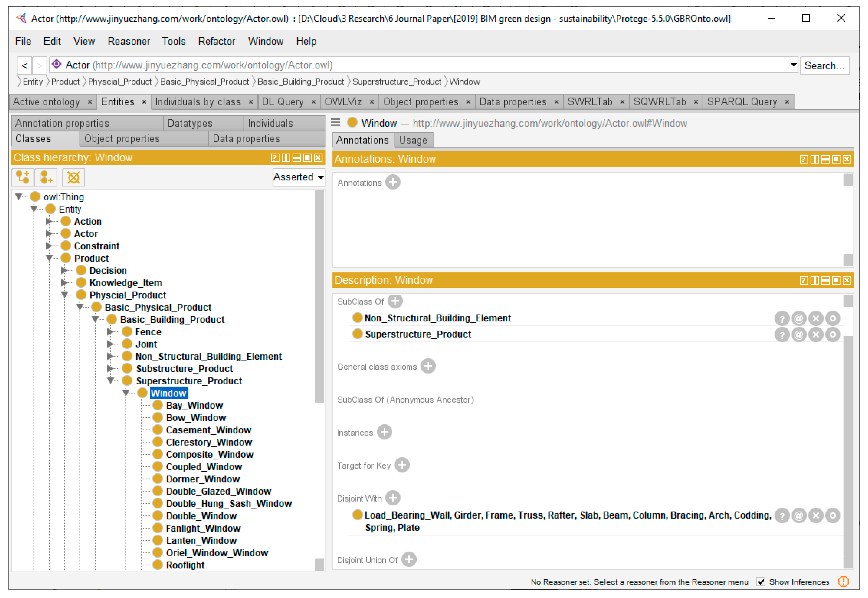The image size is (868, 598).
Task: Click the add subclass icon in class hierarchy toolbar
Action: [22, 177]
